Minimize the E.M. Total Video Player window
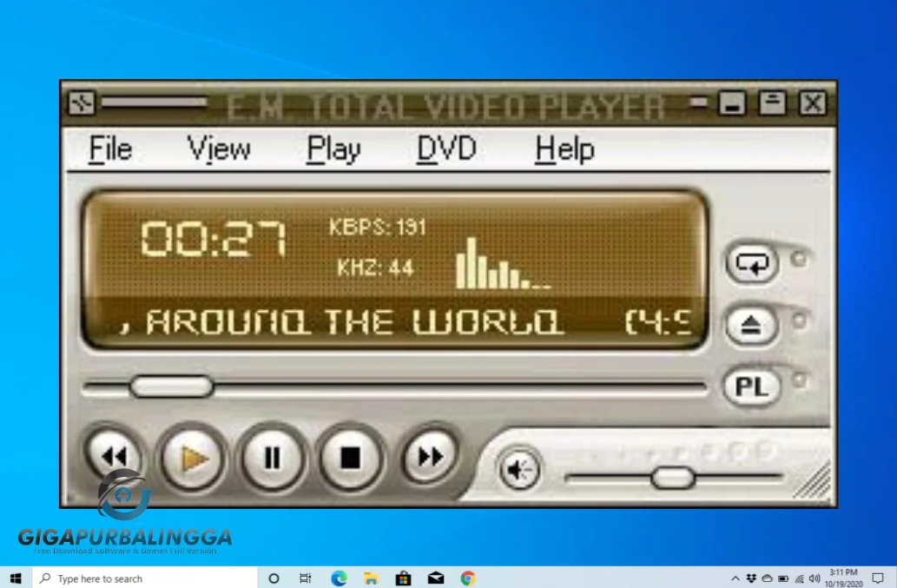The image size is (897, 588). (x=732, y=103)
